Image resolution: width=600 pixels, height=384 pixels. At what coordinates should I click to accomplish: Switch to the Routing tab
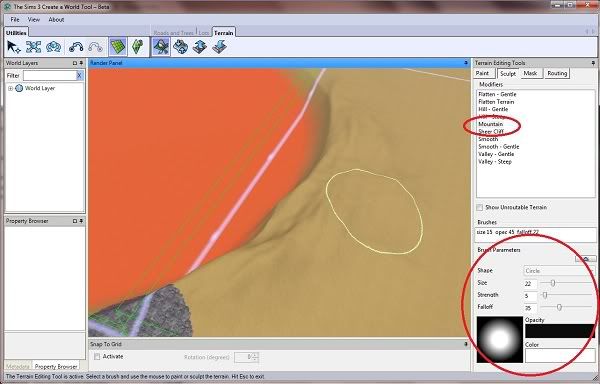[x=557, y=73]
